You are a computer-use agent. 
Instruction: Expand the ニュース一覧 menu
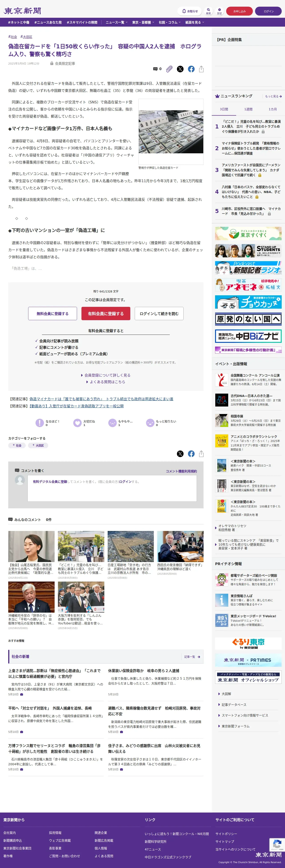coord(117,22)
